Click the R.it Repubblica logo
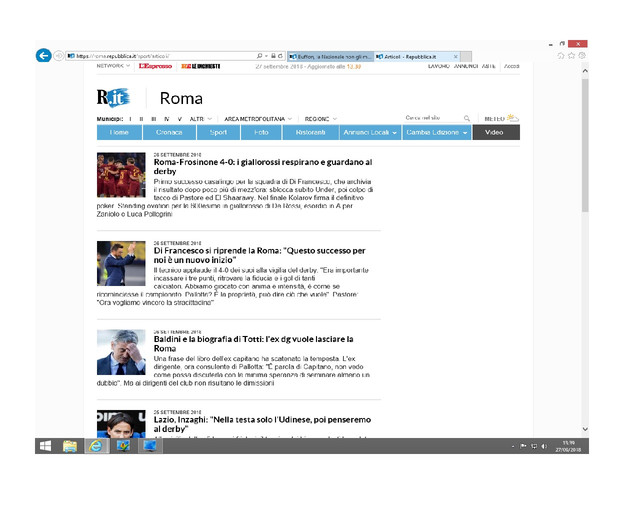This screenshot has width=640, height=512. point(113,98)
